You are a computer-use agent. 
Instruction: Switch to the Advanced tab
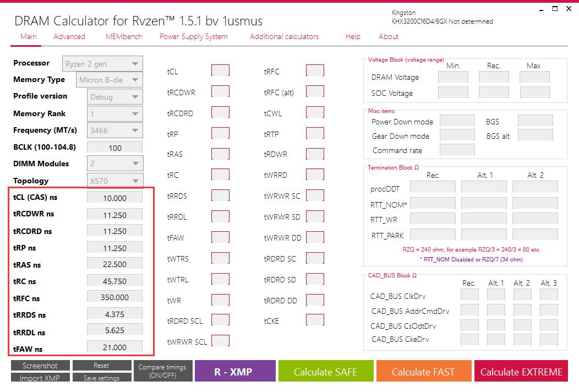pyautogui.click(x=69, y=36)
